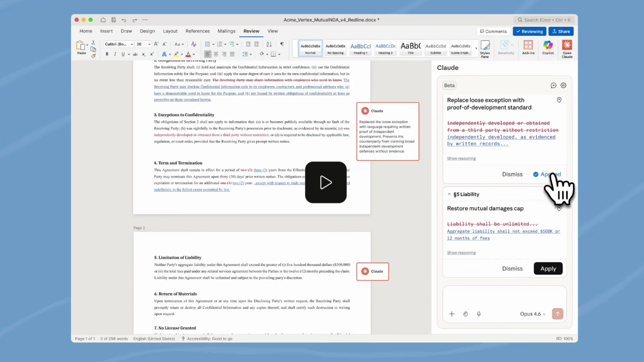Image resolution: width=644 pixels, height=362 pixels.
Task: Apply superscript formatting
Action: [151, 54]
